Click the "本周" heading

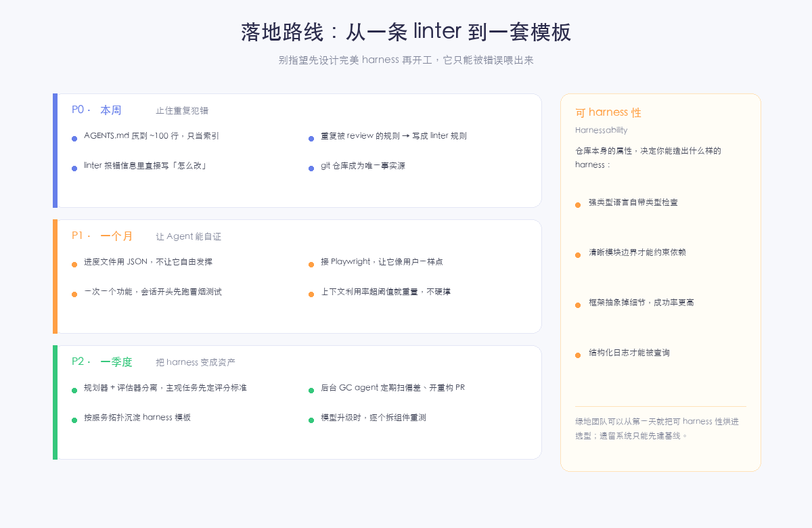click(111, 110)
